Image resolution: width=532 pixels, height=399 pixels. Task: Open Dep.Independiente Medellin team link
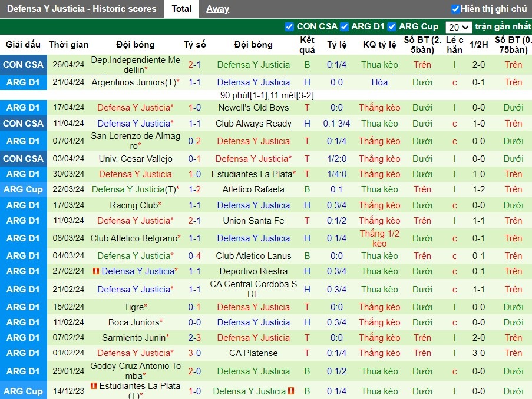click(136, 65)
